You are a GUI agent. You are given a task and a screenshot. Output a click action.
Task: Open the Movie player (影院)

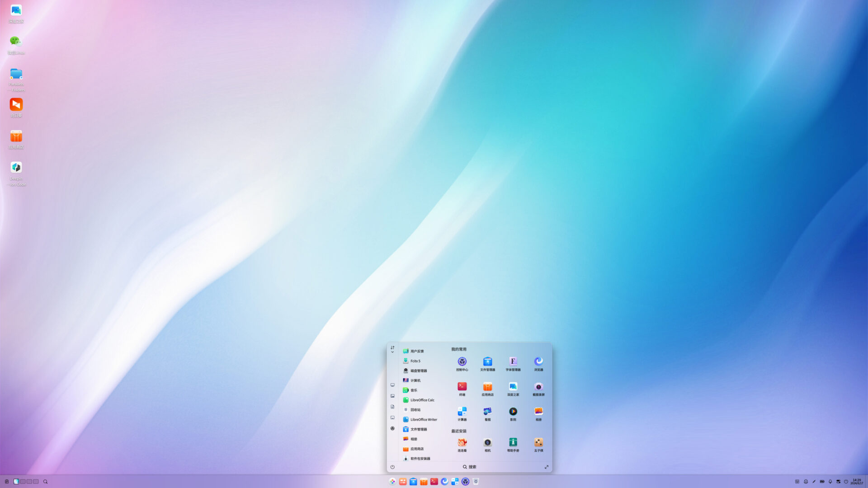[x=513, y=411]
